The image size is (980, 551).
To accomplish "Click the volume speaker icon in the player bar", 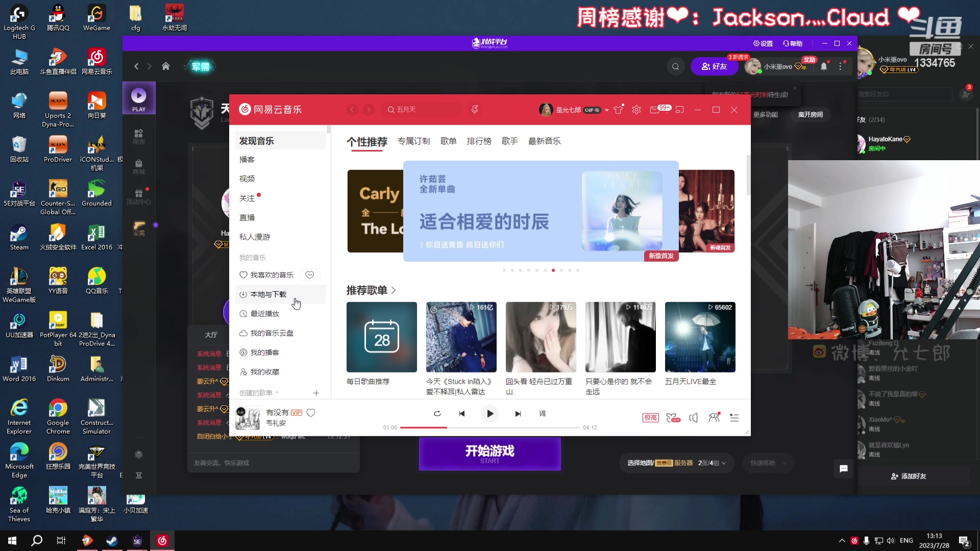I will point(693,418).
